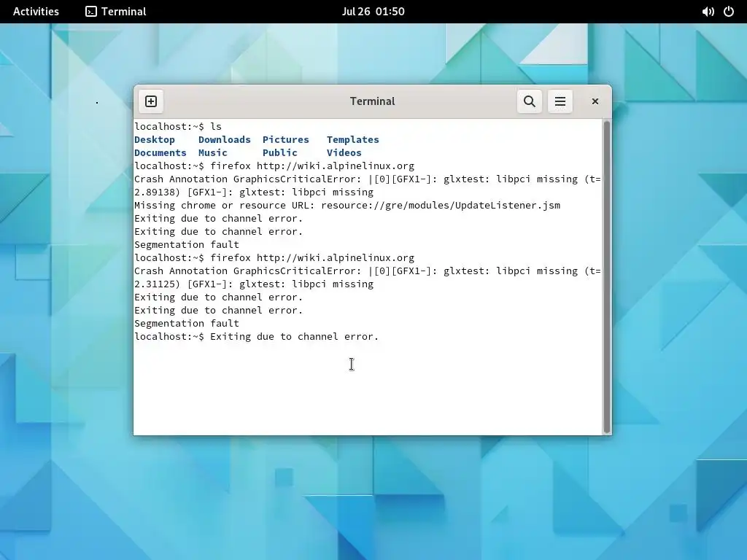
Task: Click the Public directory name
Action: (x=280, y=153)
